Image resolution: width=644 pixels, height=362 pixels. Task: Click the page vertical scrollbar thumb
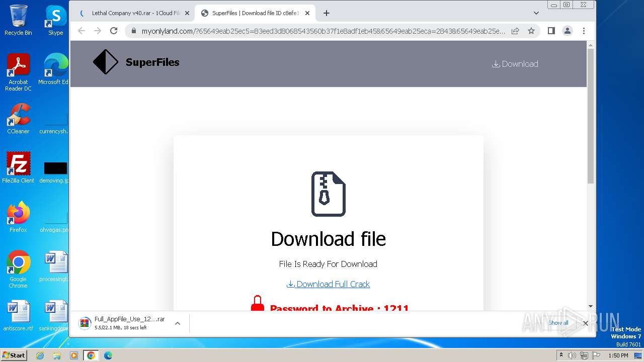[591, 116]
